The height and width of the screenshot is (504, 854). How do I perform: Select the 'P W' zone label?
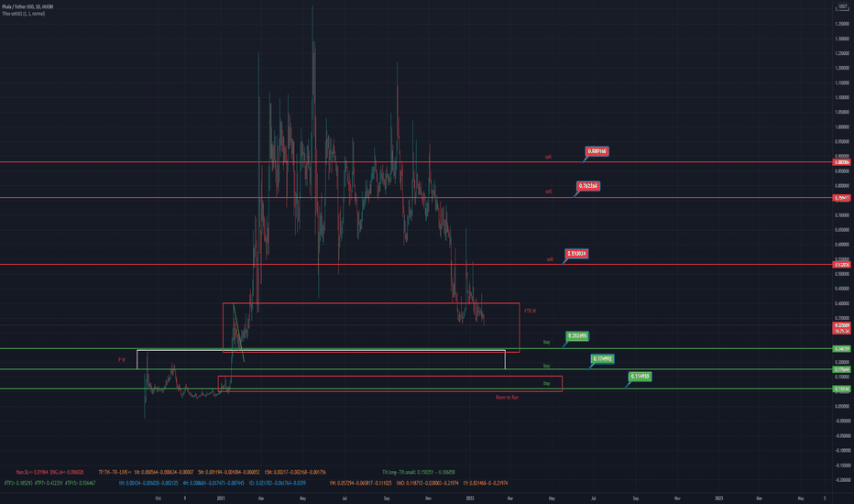point(122,360)
